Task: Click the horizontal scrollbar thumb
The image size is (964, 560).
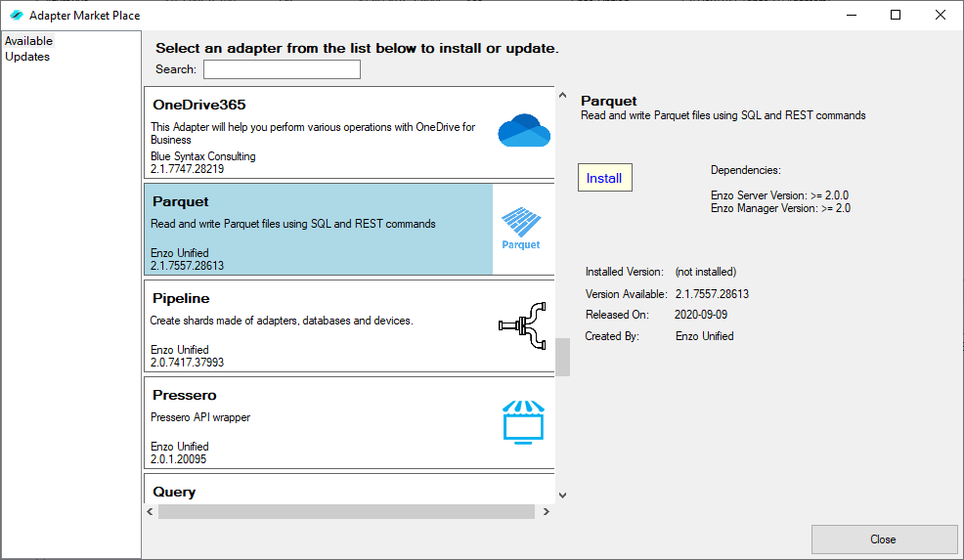Action: pos(346,511)
